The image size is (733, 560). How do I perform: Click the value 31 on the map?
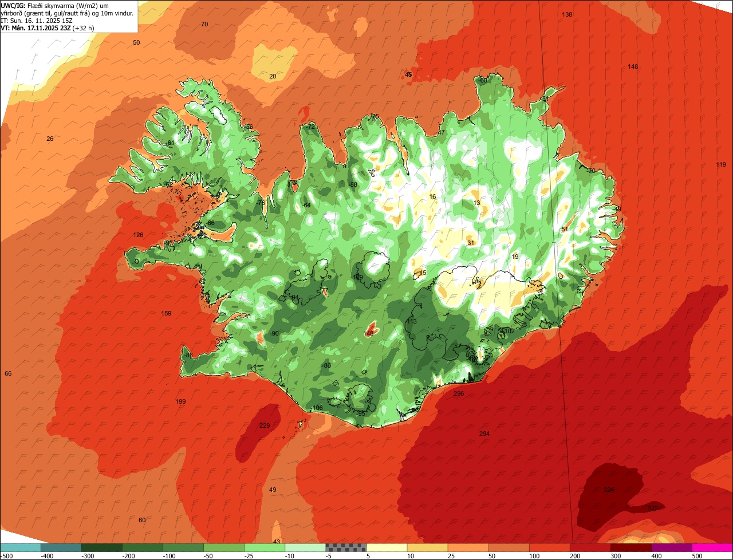click(471, 243)
